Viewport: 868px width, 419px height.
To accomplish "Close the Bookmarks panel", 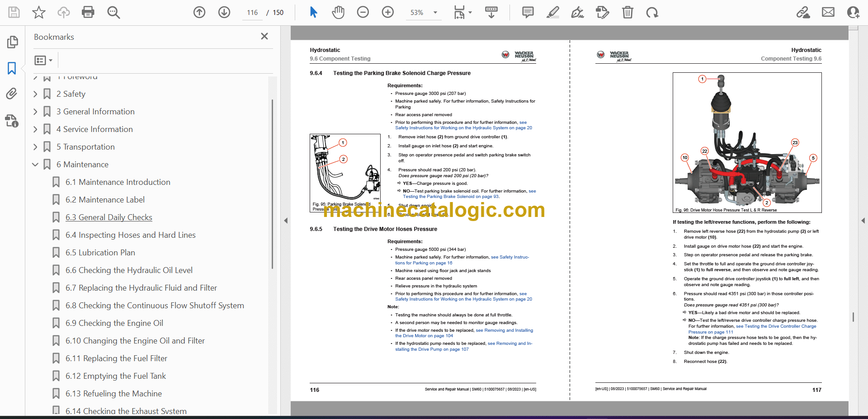I will [264, 36].
